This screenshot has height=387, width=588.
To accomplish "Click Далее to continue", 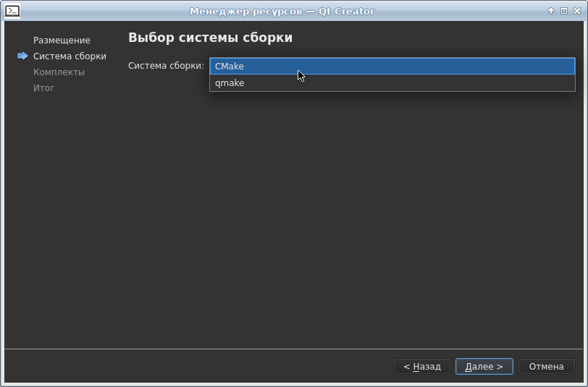I will pos(484,367).
